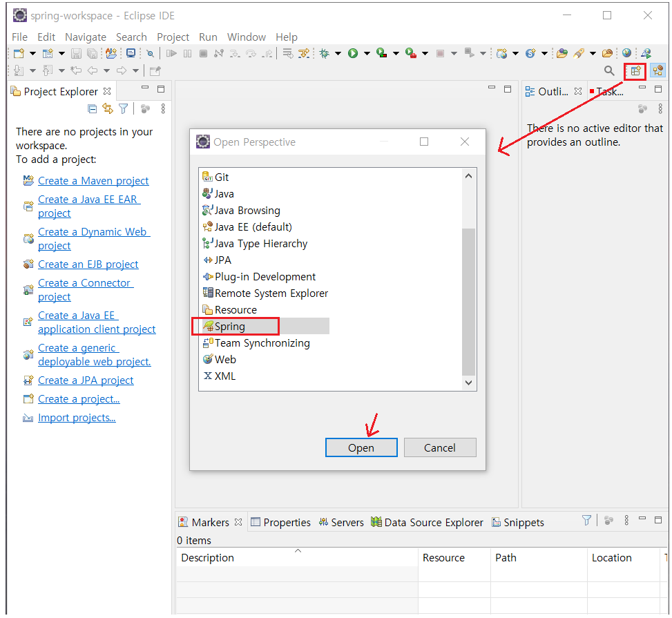Minimize the Outline view panel
The width and height of the screenshot is (672, 618).
642,88
